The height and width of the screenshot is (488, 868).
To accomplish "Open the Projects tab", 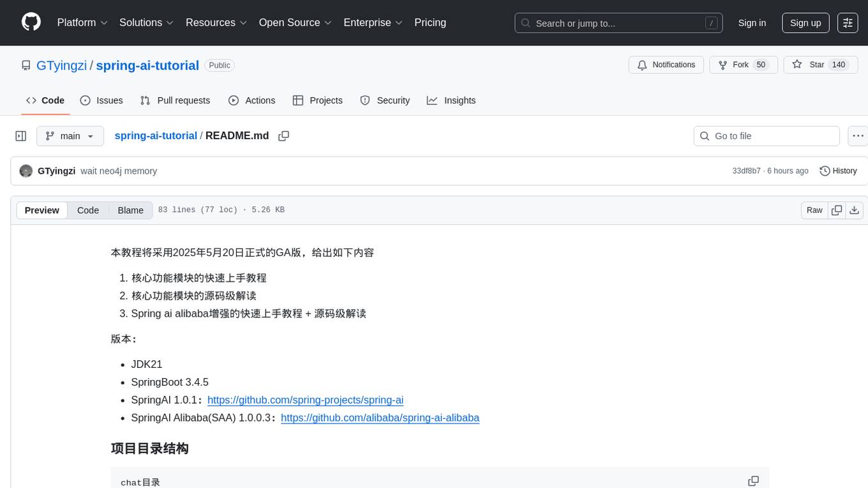I will 318,100.
